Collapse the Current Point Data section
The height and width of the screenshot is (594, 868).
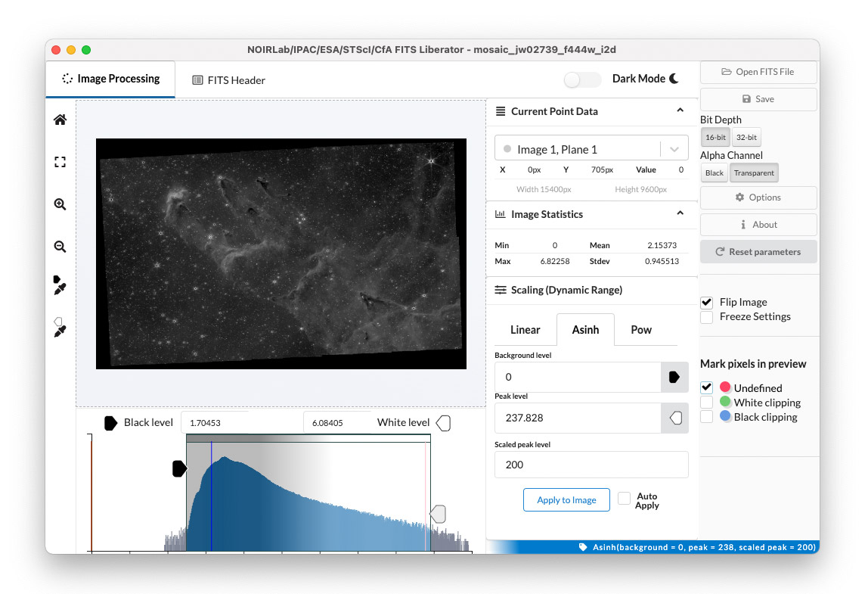click(x=679, y=111)
